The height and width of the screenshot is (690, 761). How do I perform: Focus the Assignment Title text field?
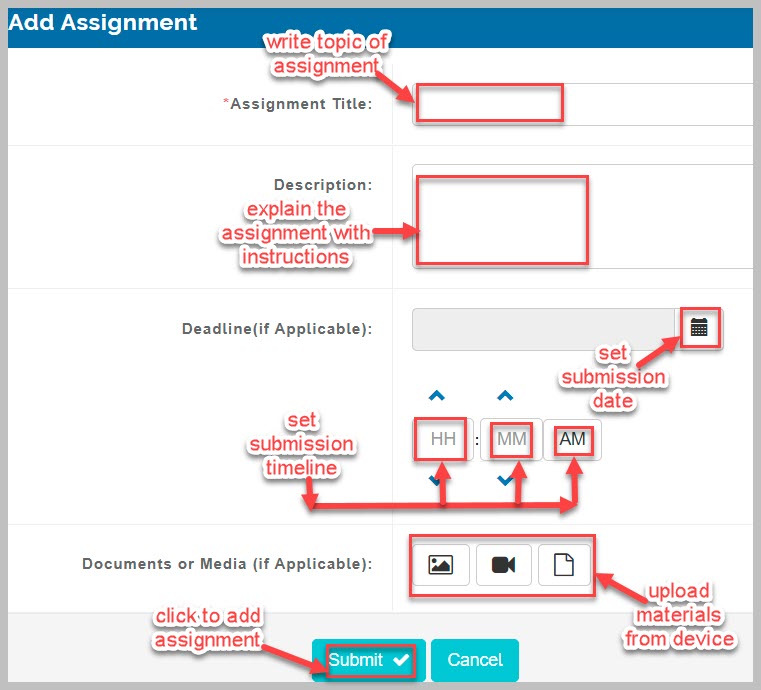pyautogui.click(x=582, y=104)
